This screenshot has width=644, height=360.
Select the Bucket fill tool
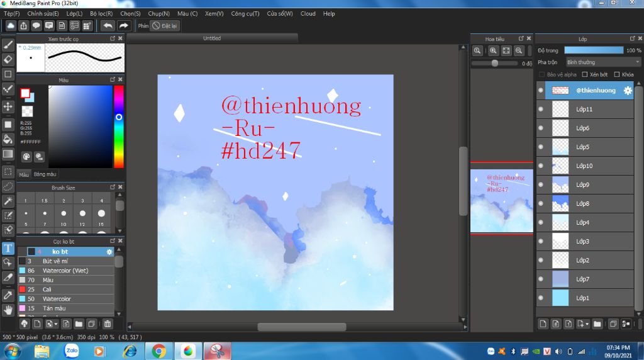[x=8, y=139]
